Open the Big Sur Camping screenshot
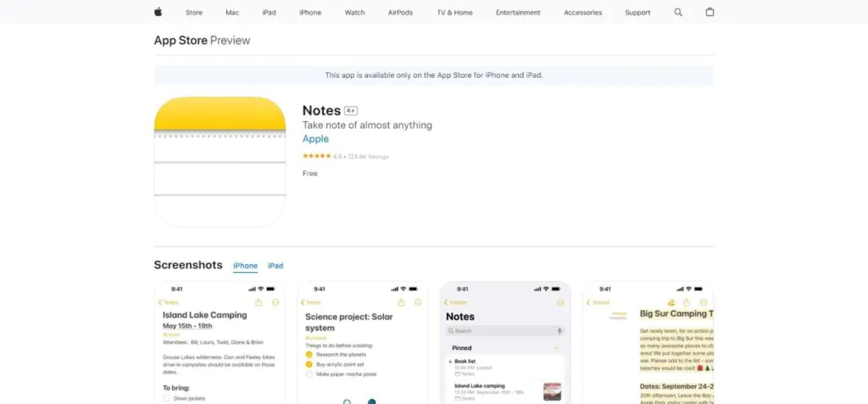 pyautogui.click(x=648, y=342)
